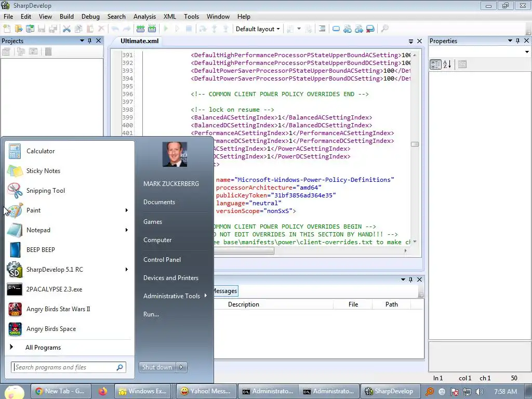Launch Angry Birds Star Wars II
The image size is (532, 399).
(70, 309)
